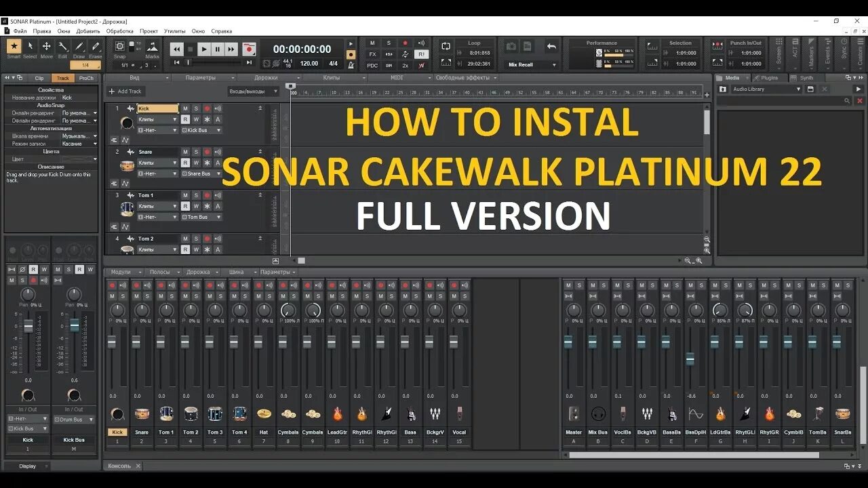The width and height of the screenshot is (868, 488).
Task: Open the Модули console menu
Action: tap(123, 272)
